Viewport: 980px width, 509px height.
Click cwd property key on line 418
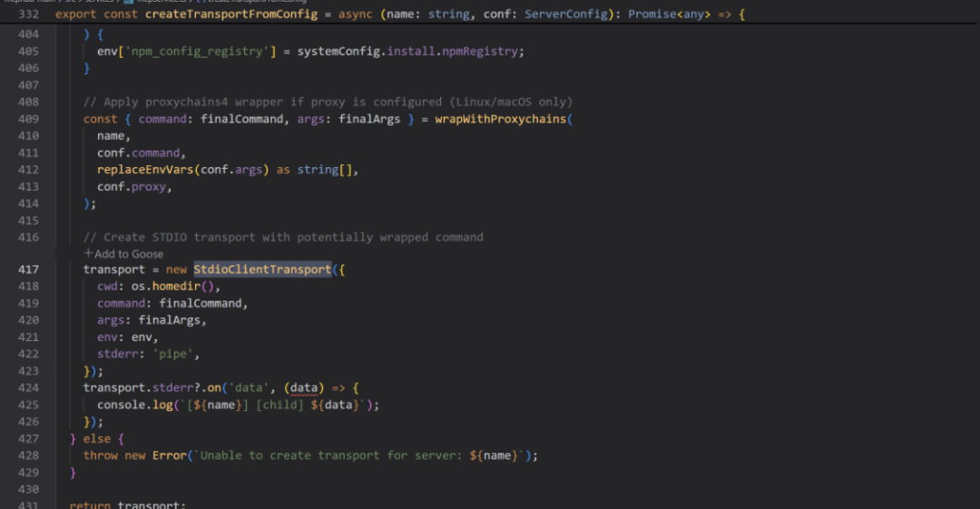107,287
